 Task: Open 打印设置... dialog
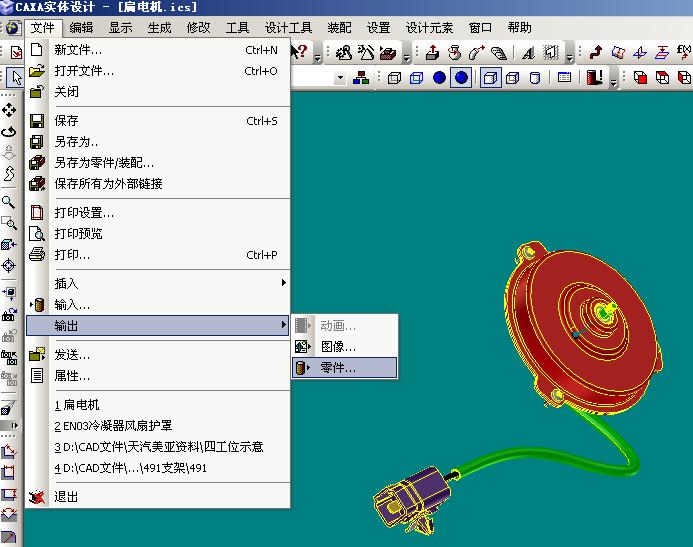(x=157, y=213)
